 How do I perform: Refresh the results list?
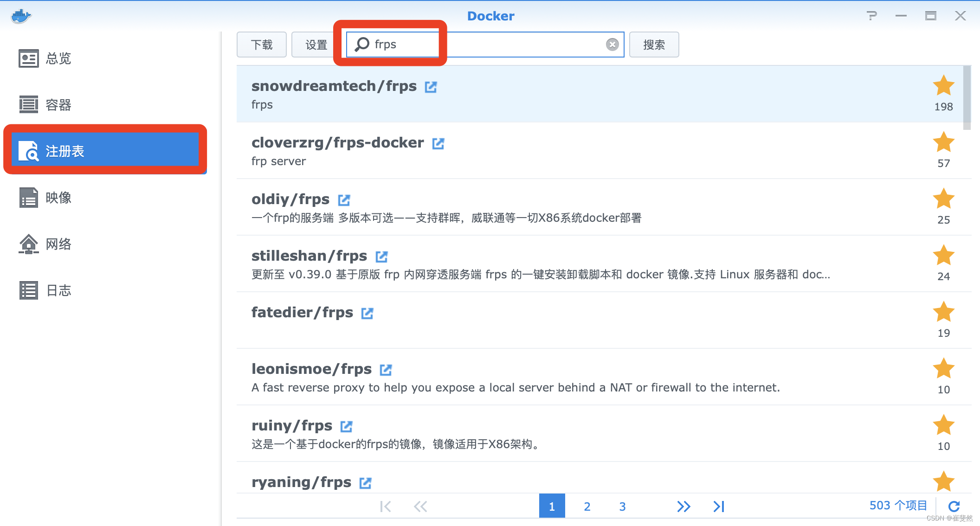tap(954, 507)
